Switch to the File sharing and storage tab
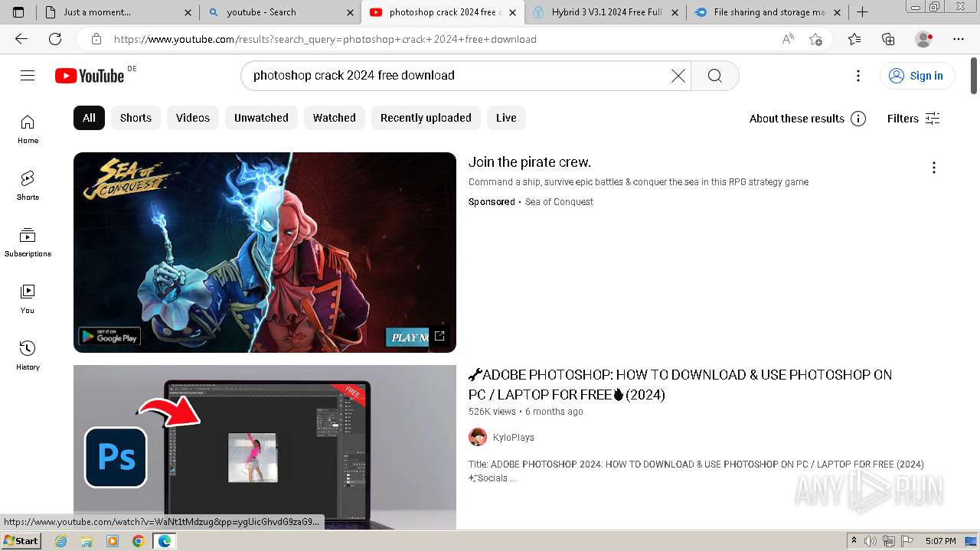The image size is (980, 551). click(x=769, y=12)
